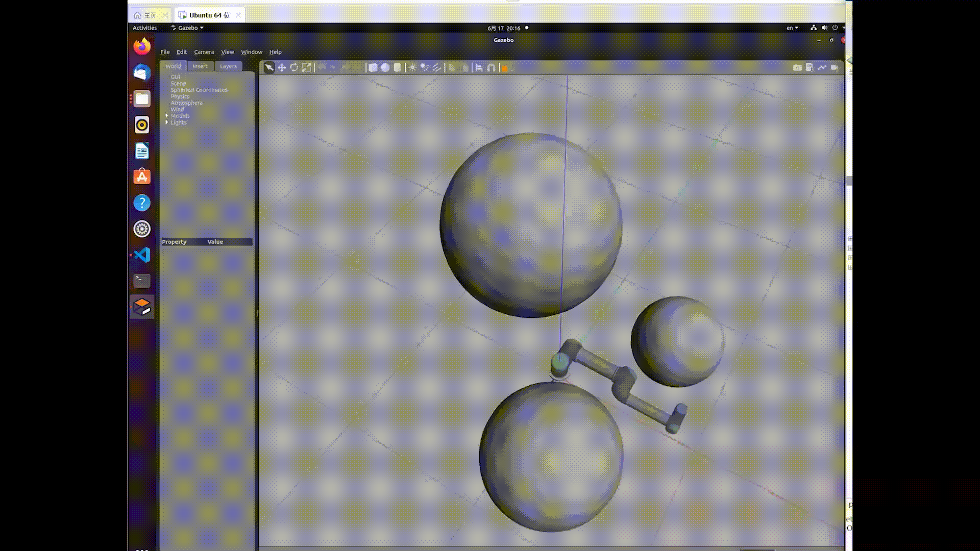
Task: Select the scale mode tool
Action: click(306, 68)
